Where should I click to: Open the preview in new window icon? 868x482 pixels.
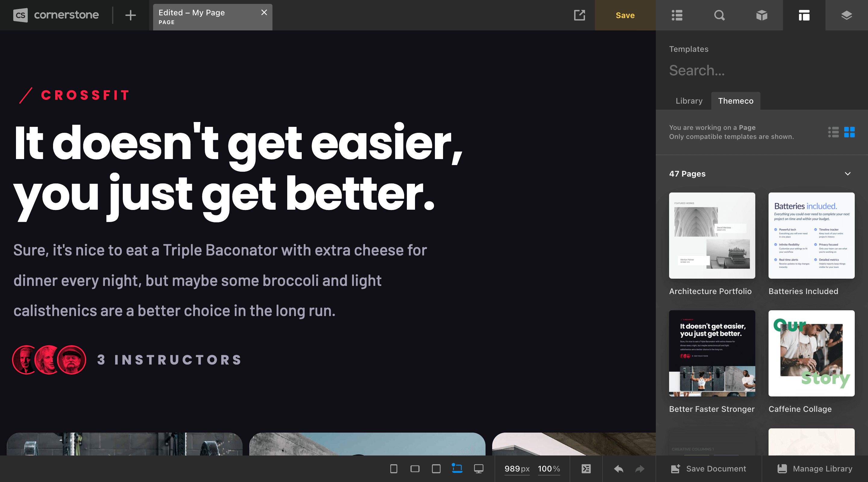point(579,15)
